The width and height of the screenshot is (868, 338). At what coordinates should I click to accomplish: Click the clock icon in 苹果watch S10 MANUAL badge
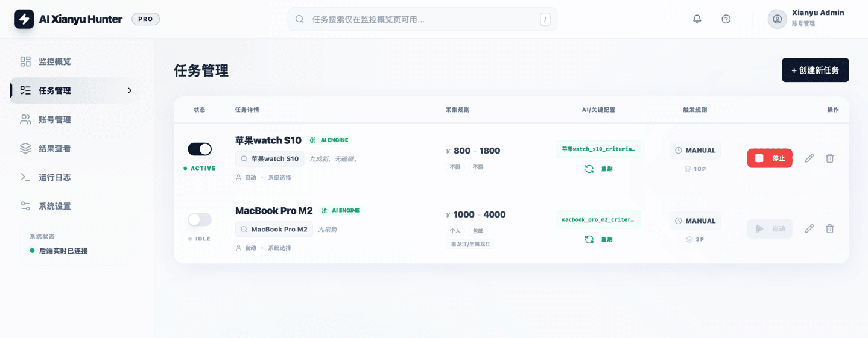tap(679, 151)
